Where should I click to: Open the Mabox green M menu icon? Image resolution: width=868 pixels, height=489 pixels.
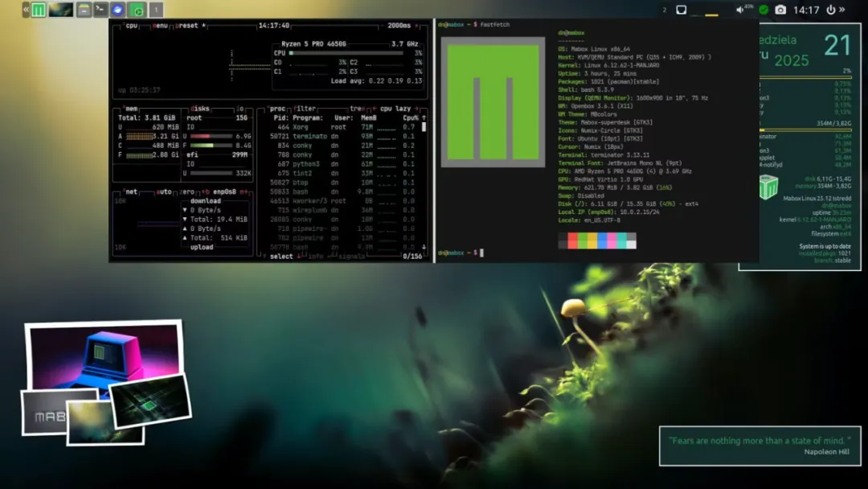point(39,10)
